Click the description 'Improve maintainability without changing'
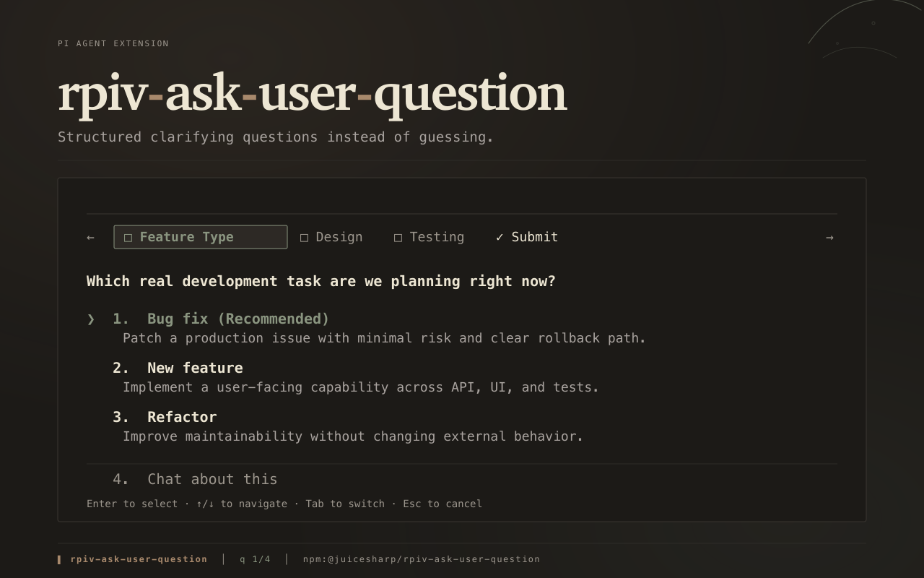This screenshot has width=924, height=578. point(353,436)
